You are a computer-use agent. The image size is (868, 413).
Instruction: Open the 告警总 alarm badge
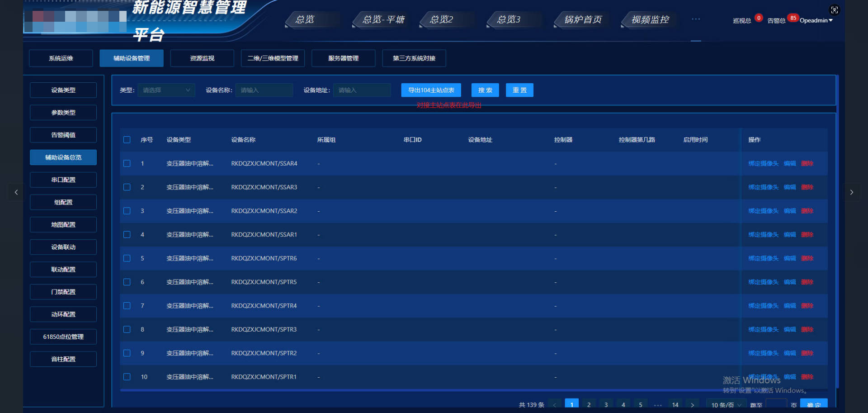pyautogui.click(x=793, y=18)
